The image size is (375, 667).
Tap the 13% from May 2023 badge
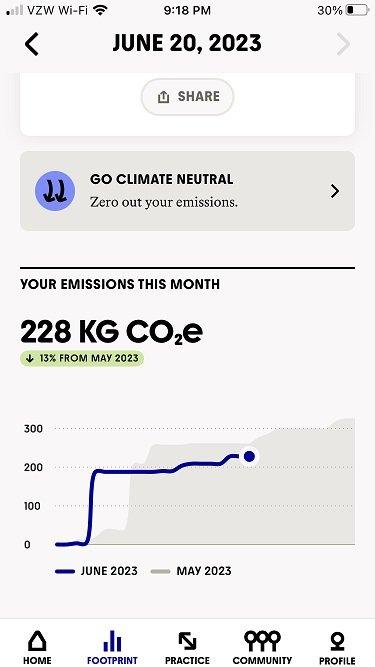[82, 358]
